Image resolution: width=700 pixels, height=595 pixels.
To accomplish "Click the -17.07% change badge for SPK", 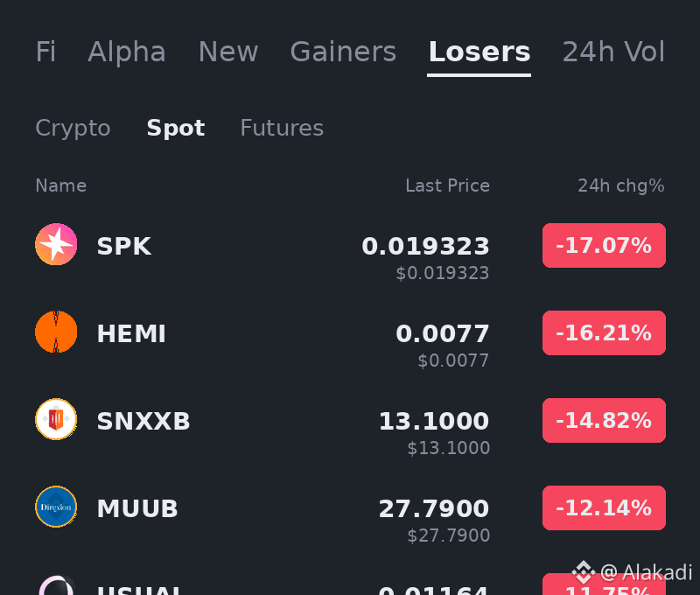I will [604, 246].
